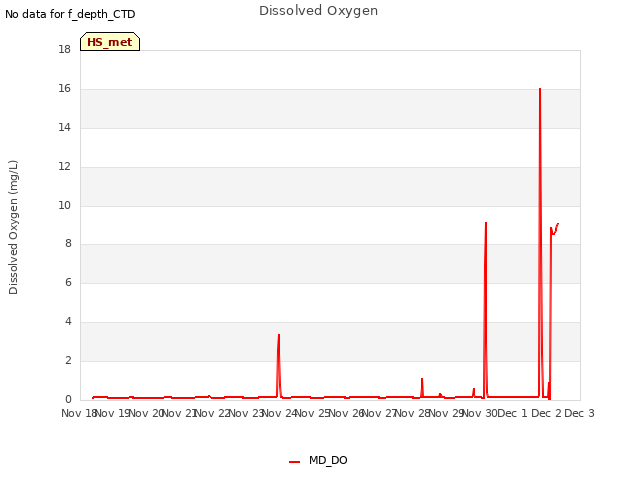The width and height of the screenshot is (640, 480).
Task: Click the 'No data for f_depth_CTD' message
Action: (x=70, y=14)
